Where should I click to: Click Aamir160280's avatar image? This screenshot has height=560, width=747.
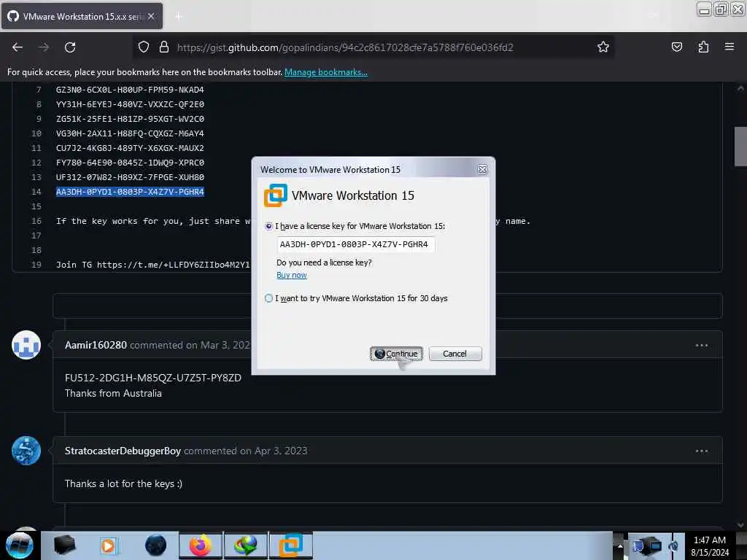tap(26, 345)
